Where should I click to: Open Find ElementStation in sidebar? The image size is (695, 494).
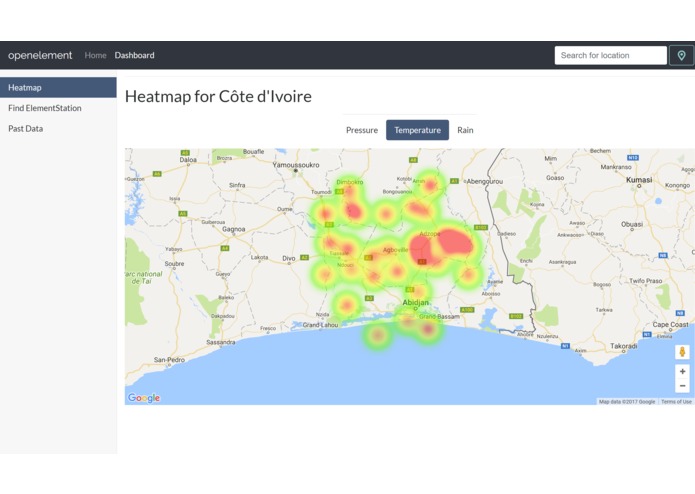click(x=58, y=108)
